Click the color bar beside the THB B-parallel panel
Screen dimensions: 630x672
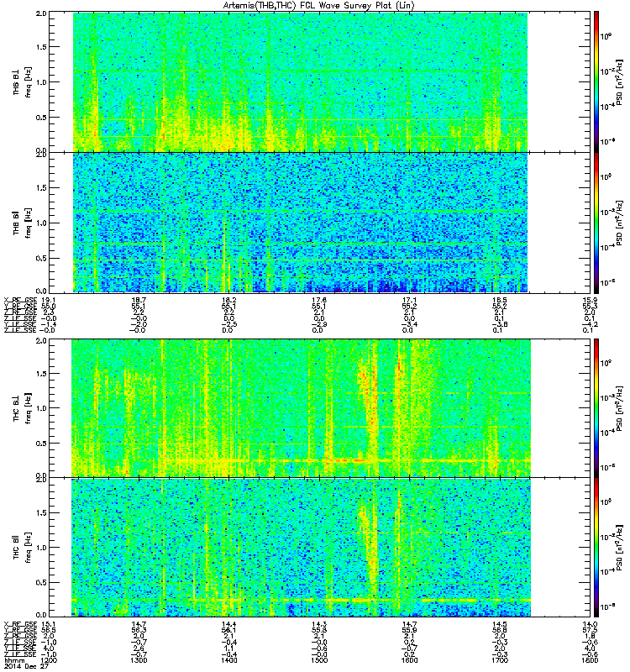point(596,223)
